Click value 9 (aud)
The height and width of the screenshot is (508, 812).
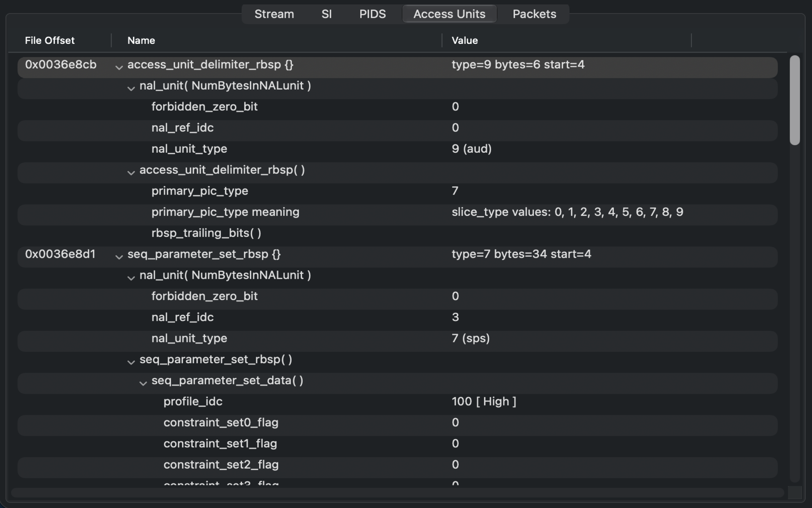(471, 149)
